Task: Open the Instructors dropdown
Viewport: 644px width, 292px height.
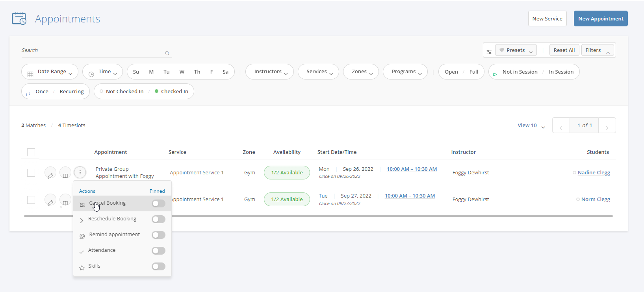Action: click(x=269, y=72)
